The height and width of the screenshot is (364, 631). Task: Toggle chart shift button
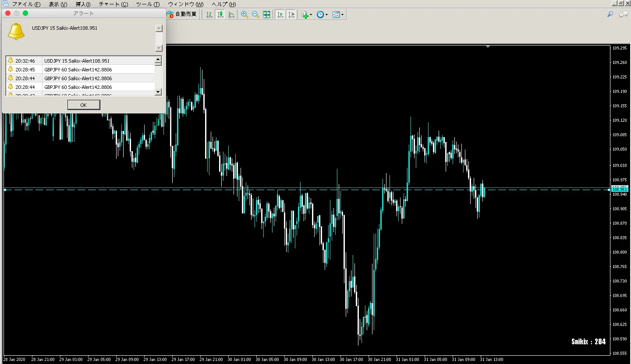[x=291, y=14]
